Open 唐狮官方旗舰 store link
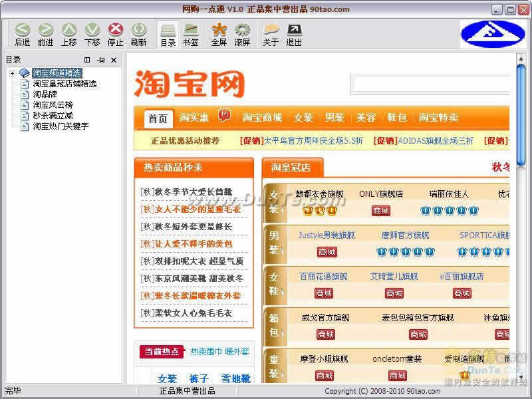The height and width of the screenshot is (399, 532). 406,235
